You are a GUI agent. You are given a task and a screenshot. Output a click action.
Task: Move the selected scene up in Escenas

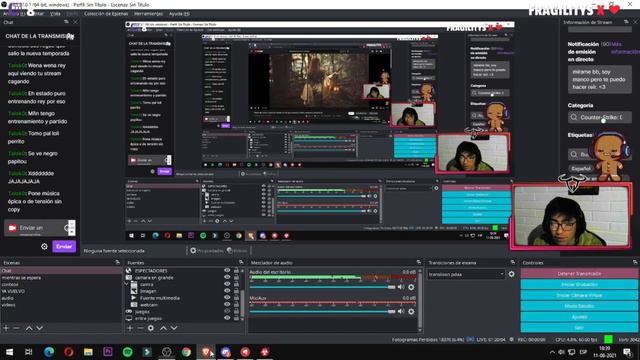point(29,328)
